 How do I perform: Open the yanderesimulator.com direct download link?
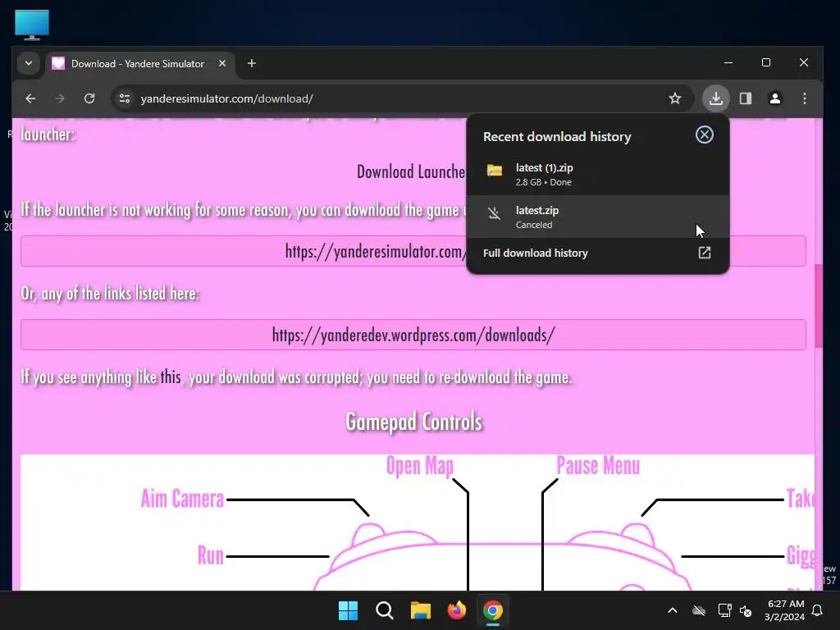pyautogui.click(x=375, y=251)
